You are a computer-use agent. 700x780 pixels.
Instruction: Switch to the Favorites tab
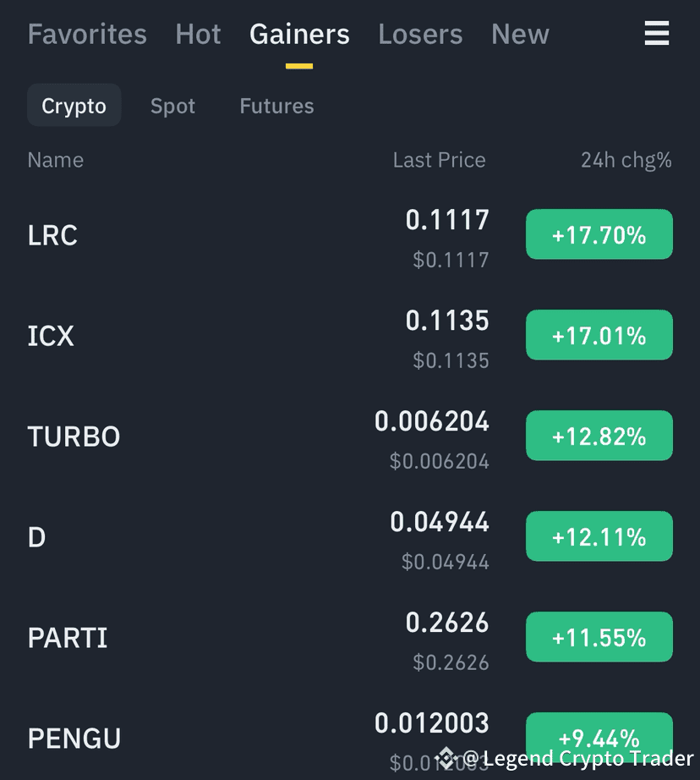point(87,35)
